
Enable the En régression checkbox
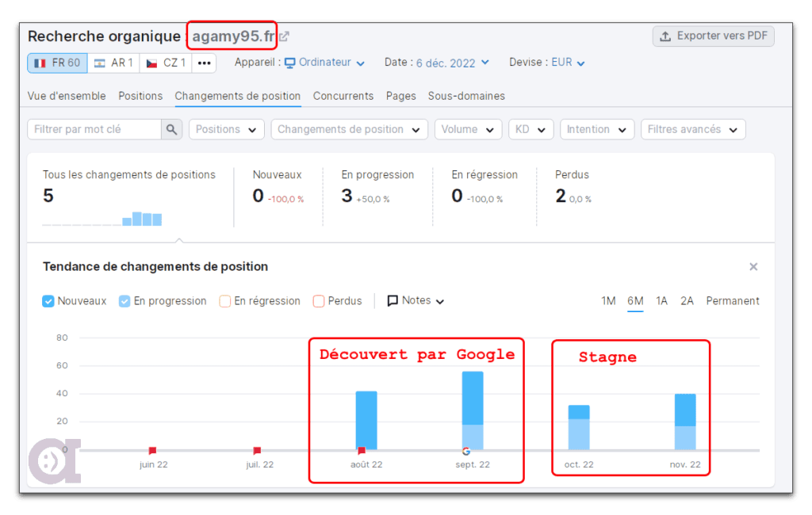[224, 300]
